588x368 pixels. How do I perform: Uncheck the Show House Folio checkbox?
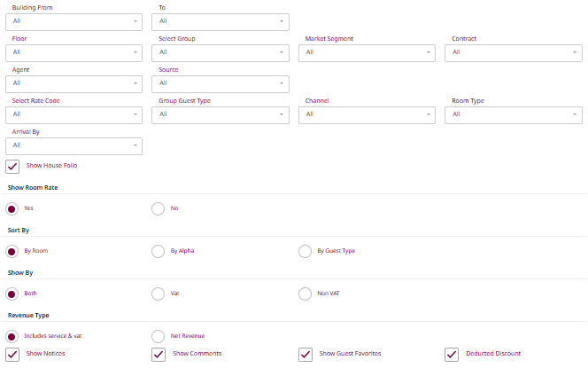pos(13,166)
